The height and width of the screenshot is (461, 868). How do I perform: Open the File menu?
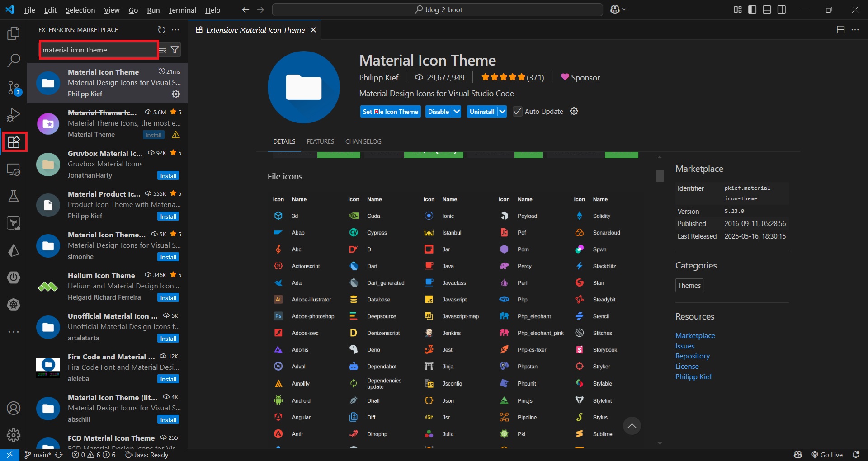[x=29, y=10]
